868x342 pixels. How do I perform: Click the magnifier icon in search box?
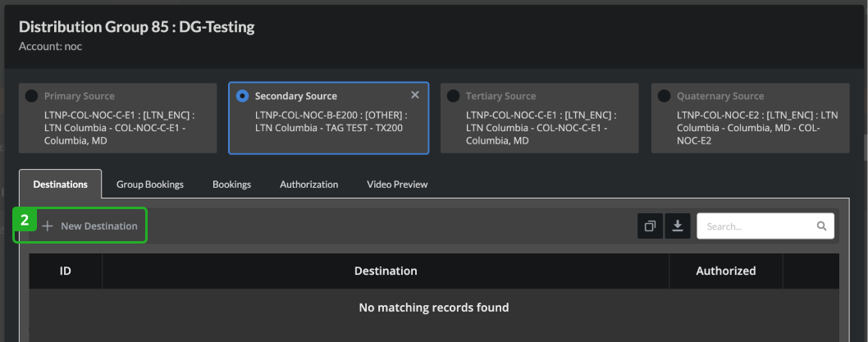coord(821,226)
